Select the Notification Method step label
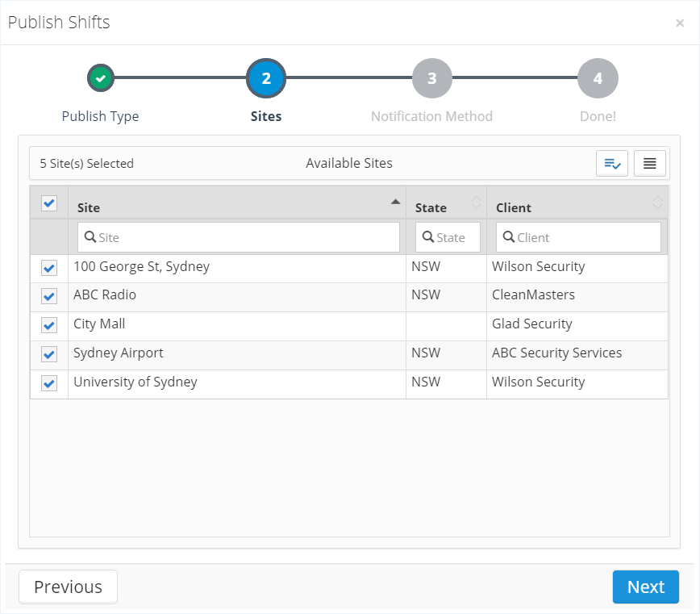700x614 pixels. [431, 116]
